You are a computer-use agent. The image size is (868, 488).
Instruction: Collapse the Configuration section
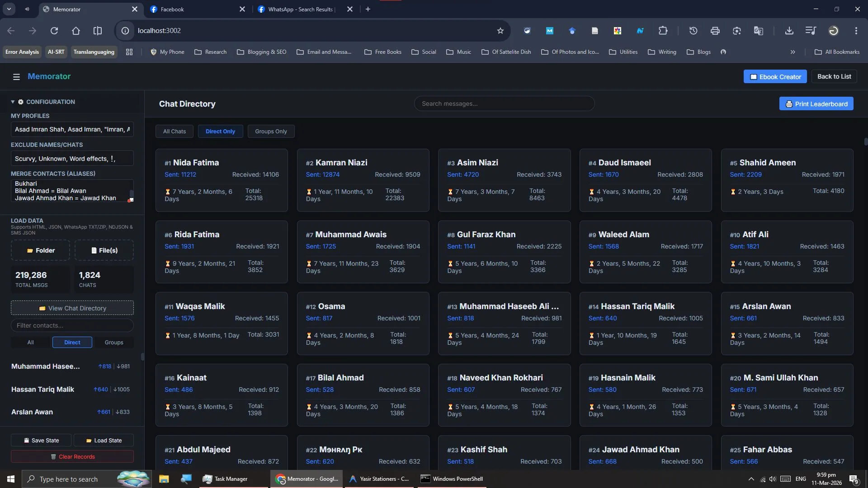13,102
